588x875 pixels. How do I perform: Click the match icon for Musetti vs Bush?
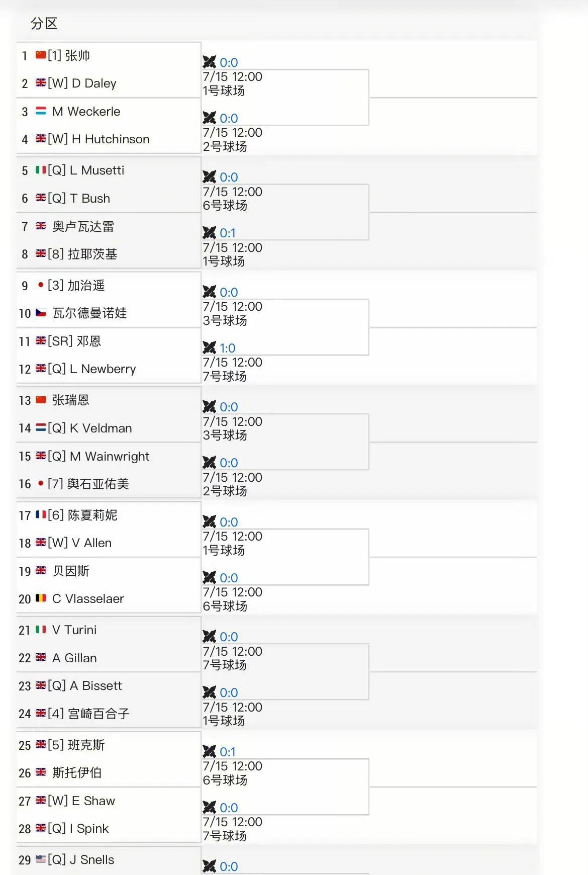(209, 177)
